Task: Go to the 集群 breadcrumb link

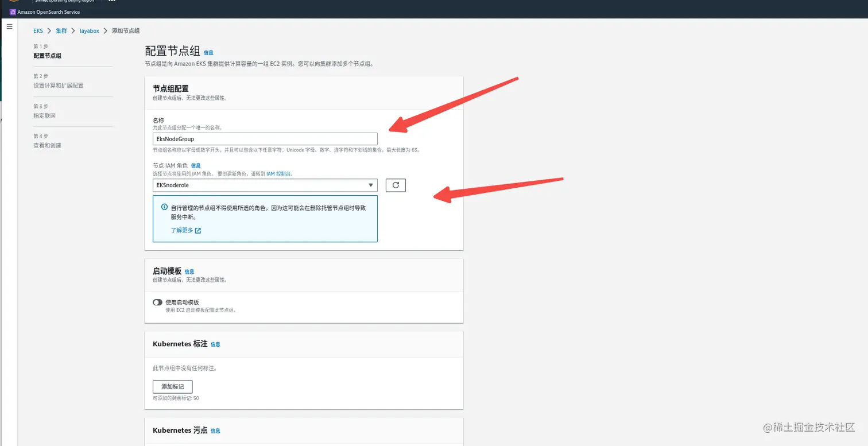Action: pos(61,30)
